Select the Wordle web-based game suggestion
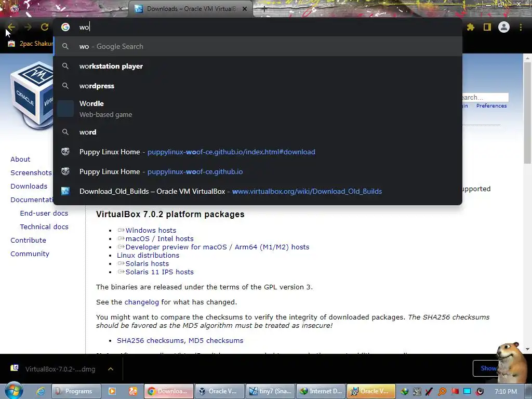The width and height of the screenshot is (532, 399). [258, 109]
